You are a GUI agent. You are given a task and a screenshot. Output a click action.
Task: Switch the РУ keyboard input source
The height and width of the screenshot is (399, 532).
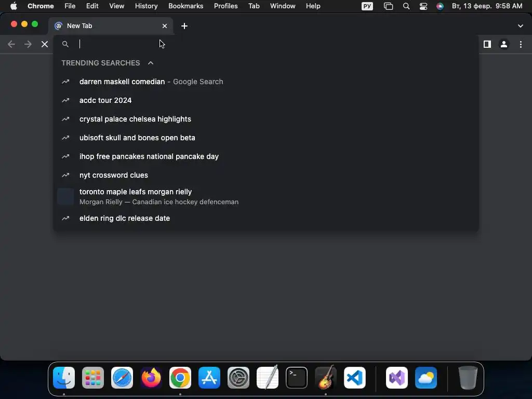point(367,6)
